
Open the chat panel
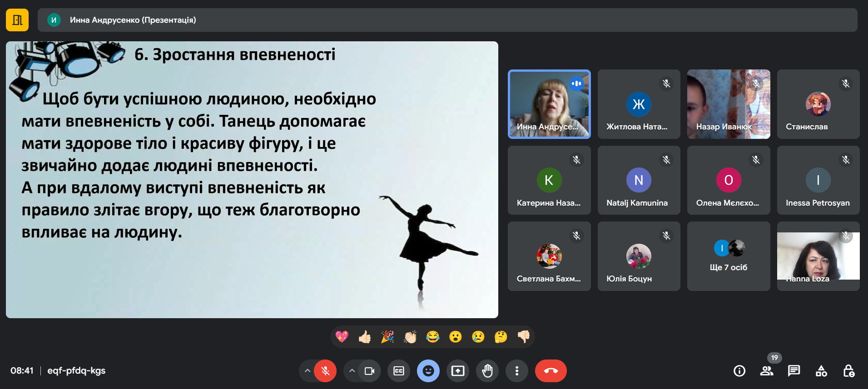[794, 371]
